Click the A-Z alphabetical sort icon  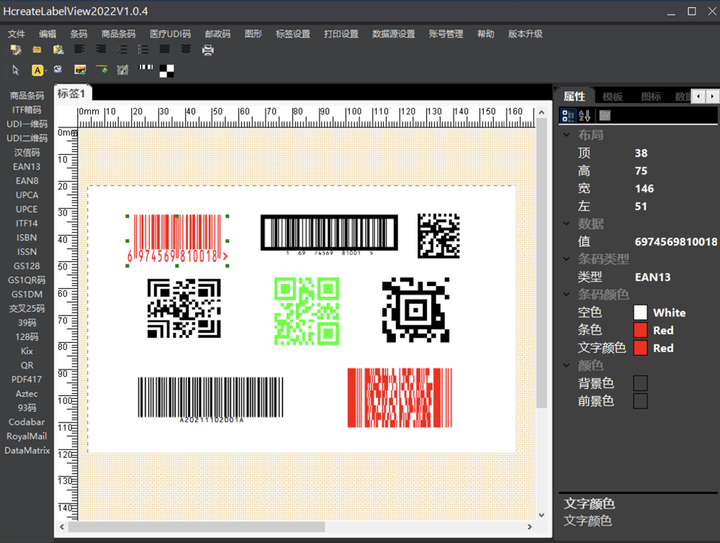pyautogui.click(x=585, y=116)
